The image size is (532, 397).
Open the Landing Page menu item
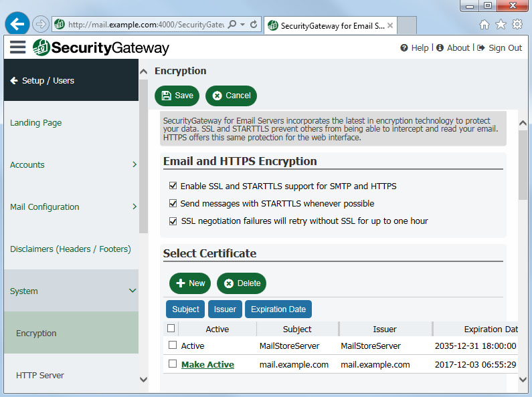click(36, 122)
